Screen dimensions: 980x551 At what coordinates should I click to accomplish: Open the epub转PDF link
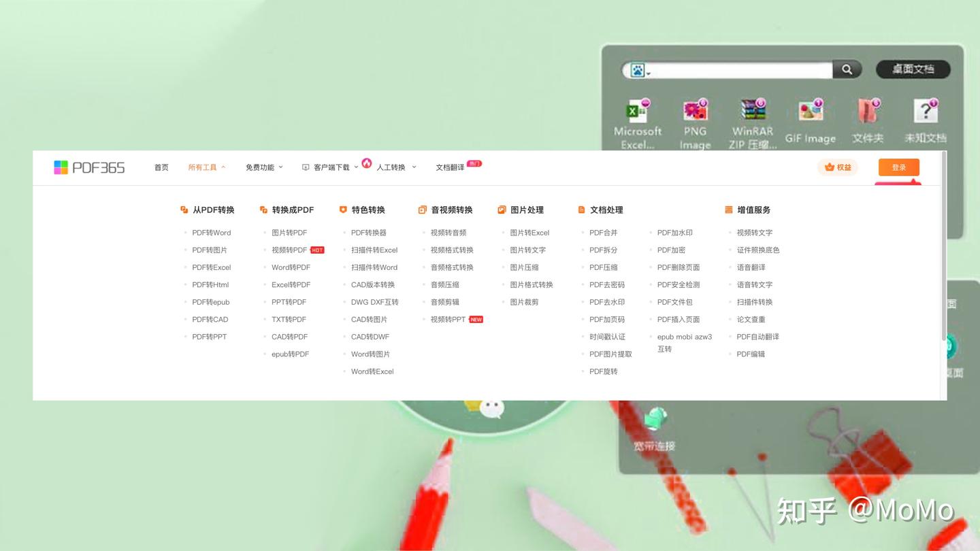[x=291, y=354]
